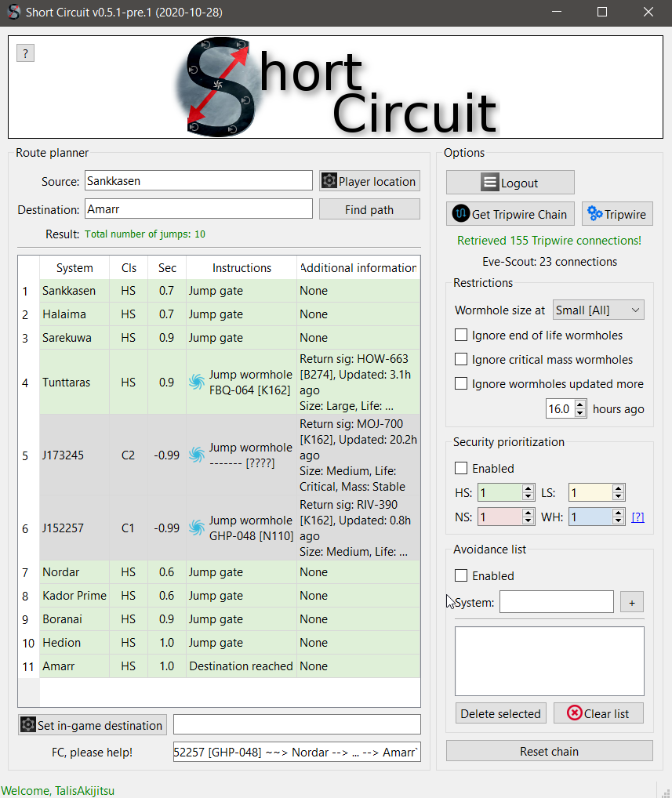The width and height of the screenshot is (672, 798).
Task: Open Tripwire settings button
Action: [x=617, y=214]
